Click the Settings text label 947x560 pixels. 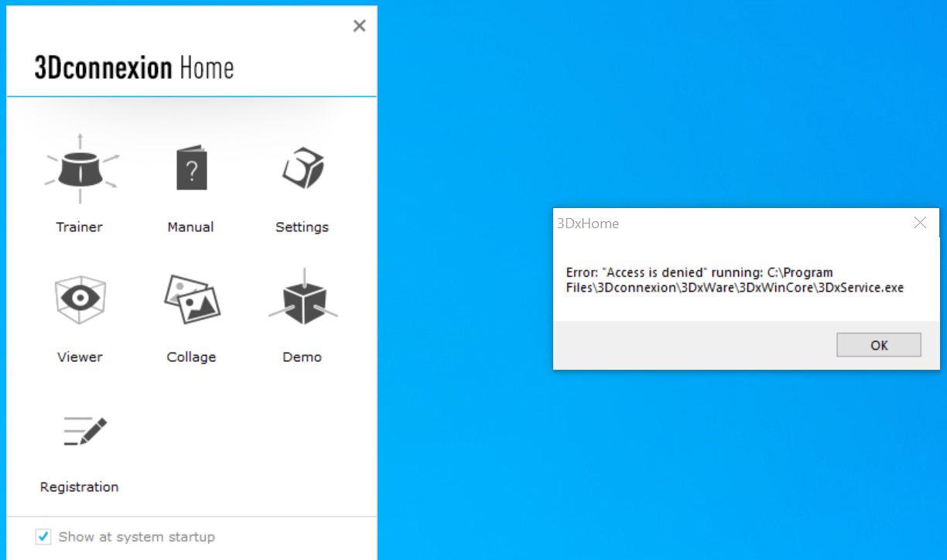[302, 227]
